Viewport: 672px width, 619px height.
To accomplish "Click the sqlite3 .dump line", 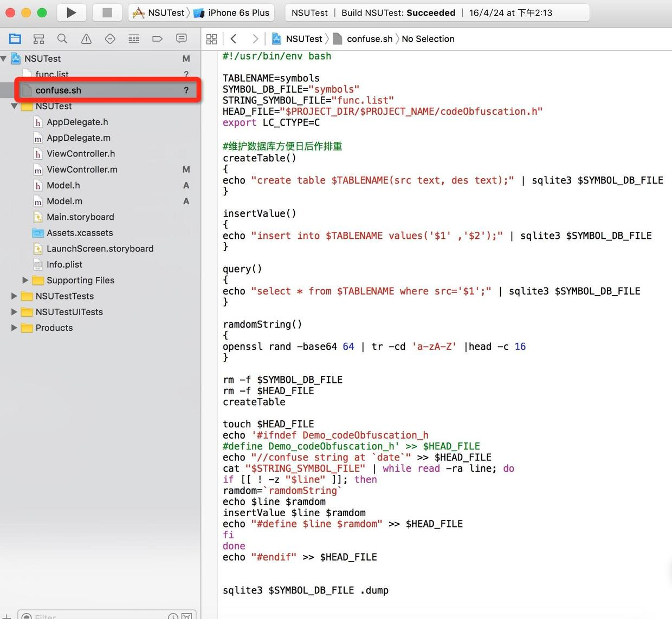I will (306, 590).
